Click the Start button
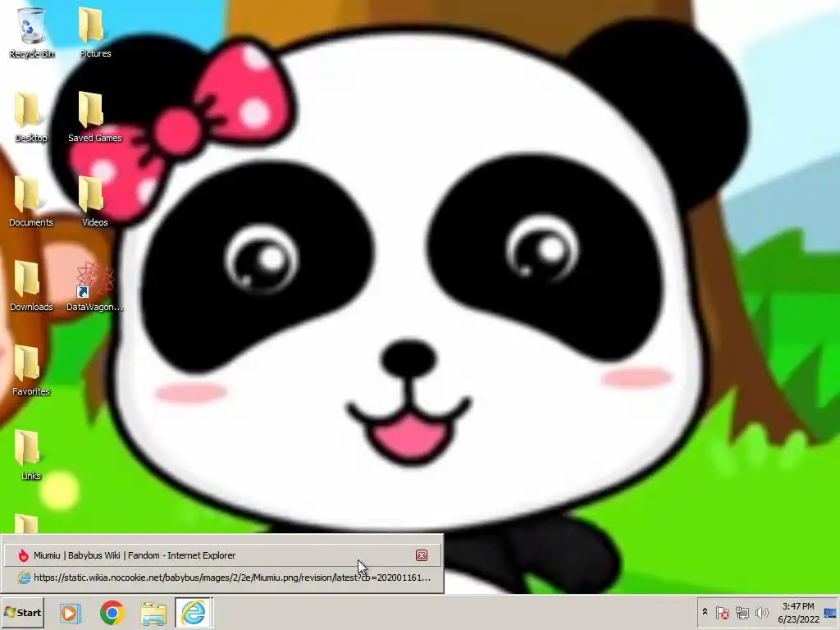 coord(22,612)
